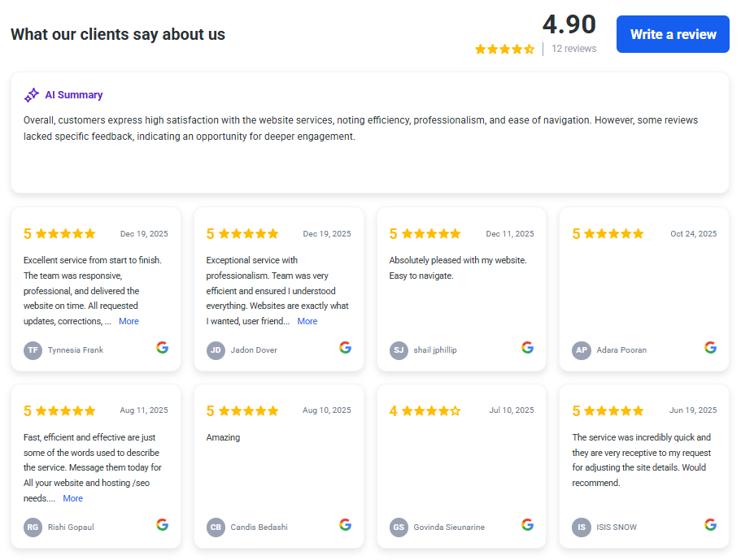Image resolution: width=741 pixels, height=560 pixels.
Task: Click Google icon on shail jphillip's review
Action: pos(527,348)
